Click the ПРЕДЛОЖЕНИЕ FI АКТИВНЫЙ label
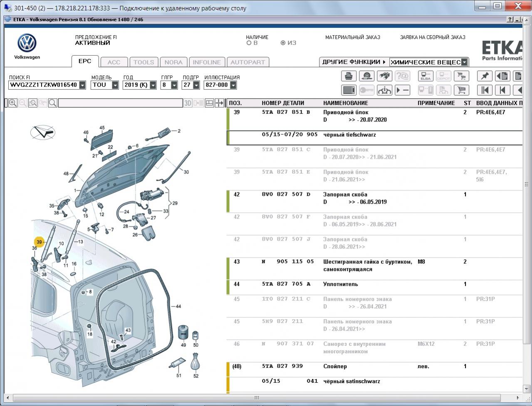 (96, 40)
